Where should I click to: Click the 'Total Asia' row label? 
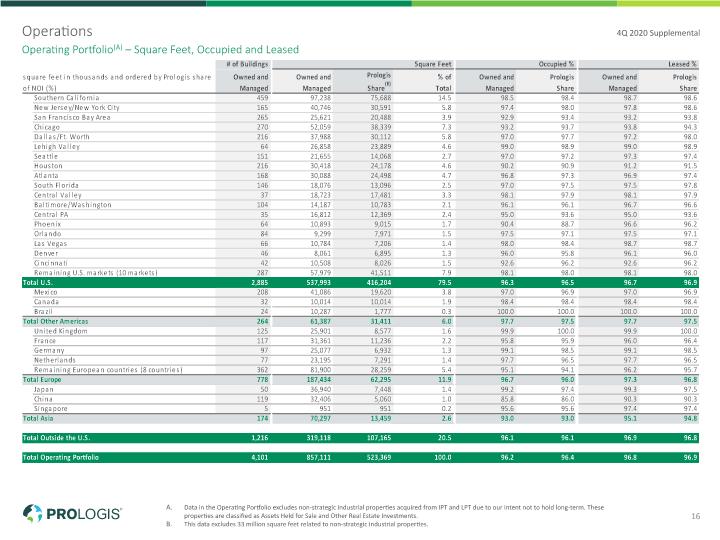[38, 418]
